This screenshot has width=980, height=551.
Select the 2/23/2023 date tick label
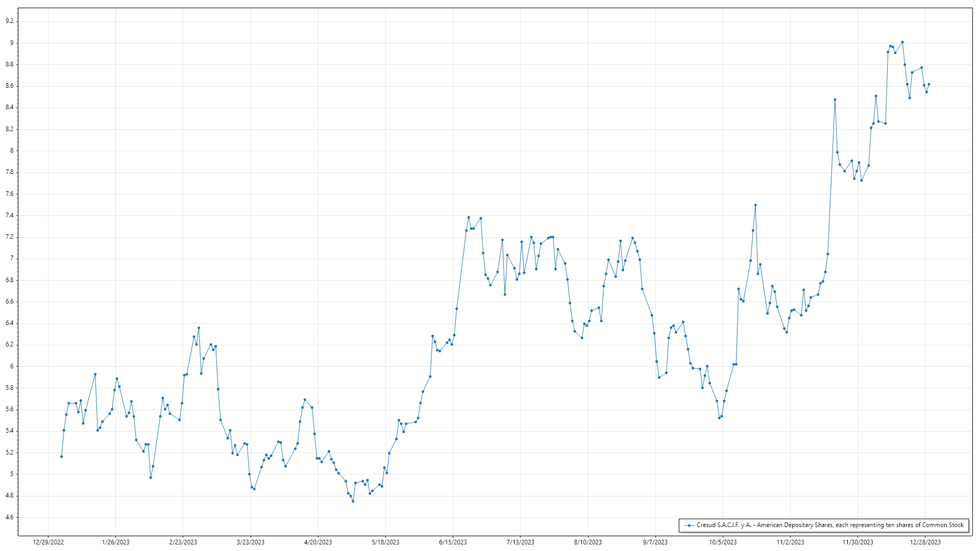183,542
